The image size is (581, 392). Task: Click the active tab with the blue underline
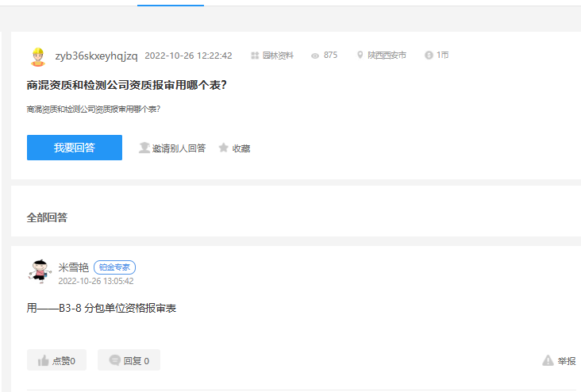(171, 3)
